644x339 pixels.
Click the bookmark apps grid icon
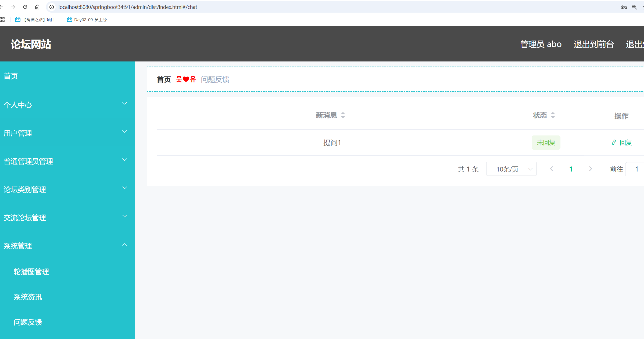click(2, 19)
